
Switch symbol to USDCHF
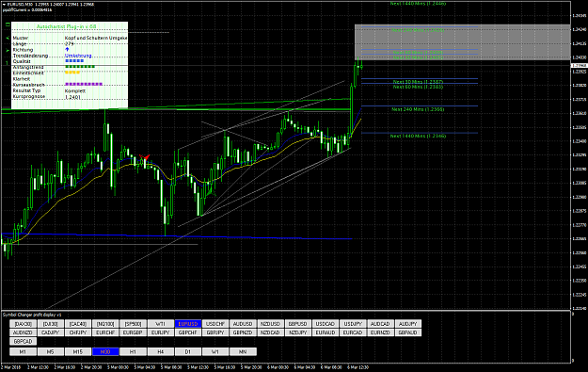pyautogui.click(x=215, y=324)
